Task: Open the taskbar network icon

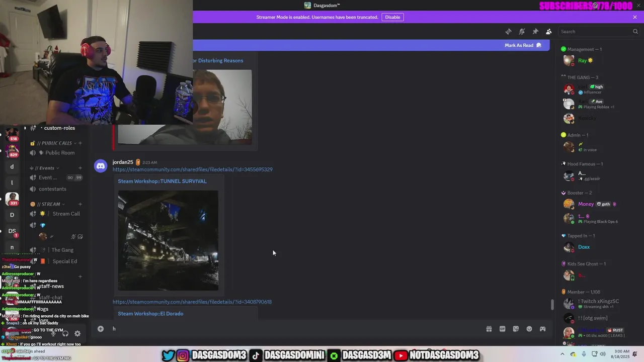Action: 595,354
